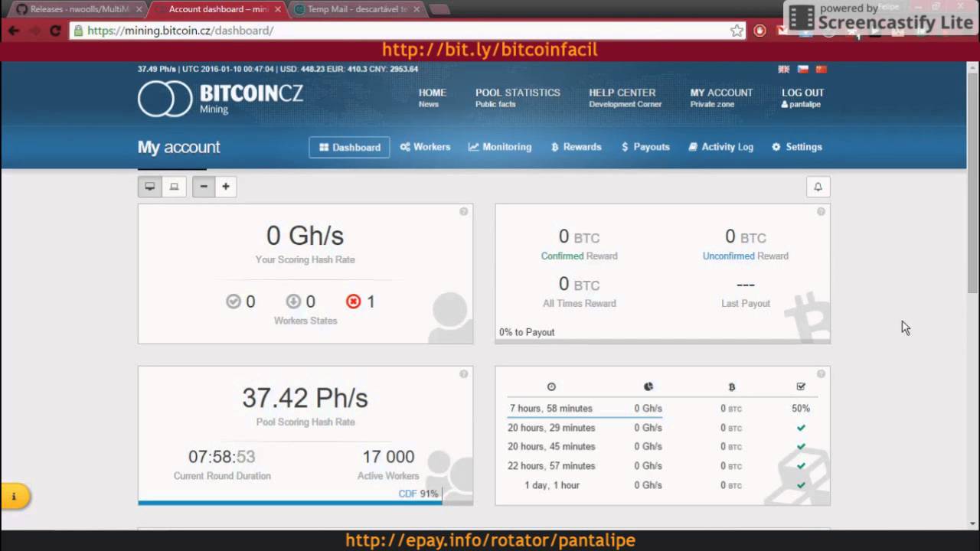Image resolution: width=980 pixels, height=551 pixels.
Task: Switch site language to Chinese flag
Action: [x=822, y=69]
